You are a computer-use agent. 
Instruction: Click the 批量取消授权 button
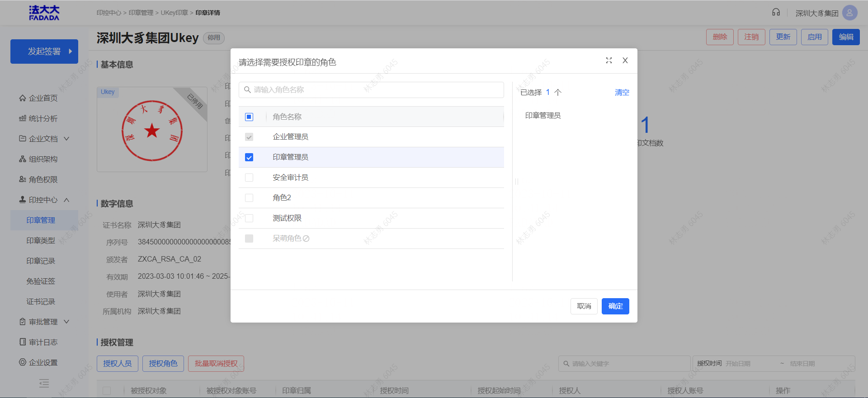pos(216,364)
